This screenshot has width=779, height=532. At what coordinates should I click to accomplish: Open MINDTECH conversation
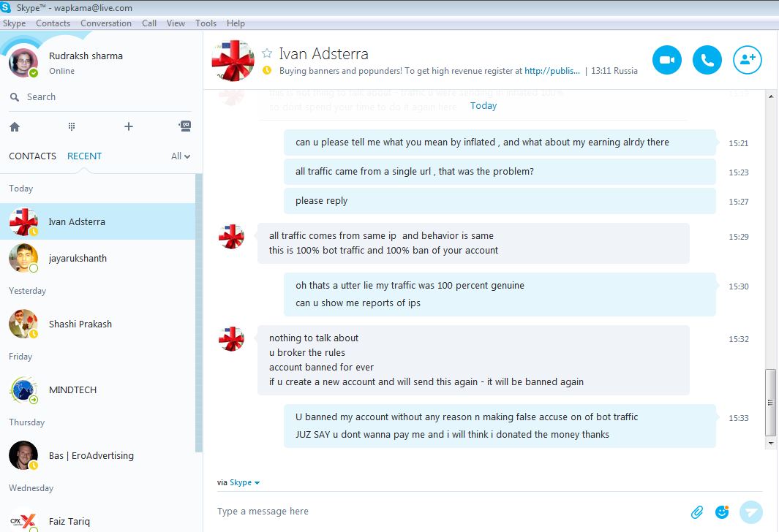point(98,389)
